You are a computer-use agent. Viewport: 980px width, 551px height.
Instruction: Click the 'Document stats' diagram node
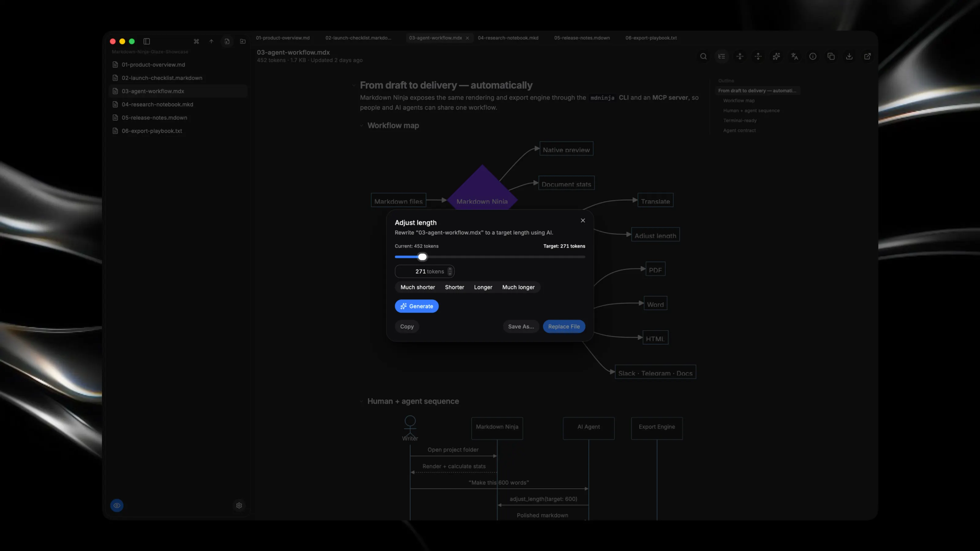[566, 183]
